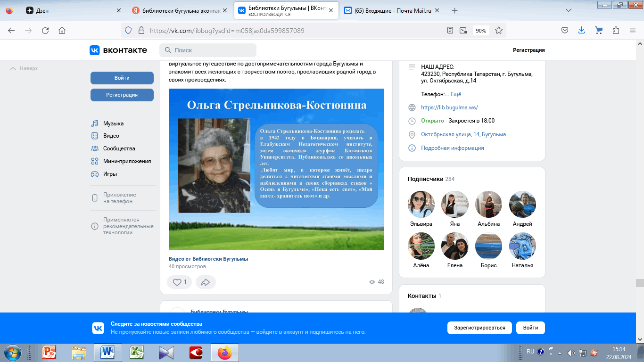Open Подробная информация link
This screenshot has height=362, width=644.
tap(453, 148)
